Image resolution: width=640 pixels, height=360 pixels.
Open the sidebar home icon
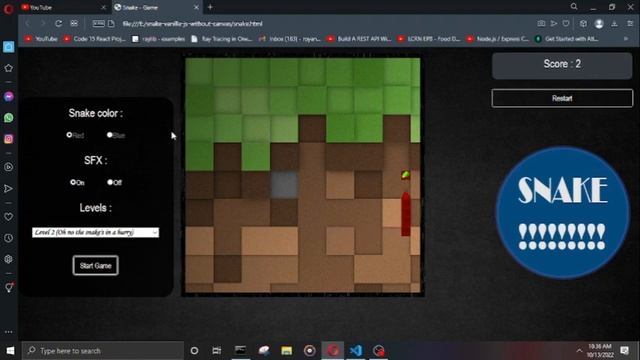pos(8,47)
